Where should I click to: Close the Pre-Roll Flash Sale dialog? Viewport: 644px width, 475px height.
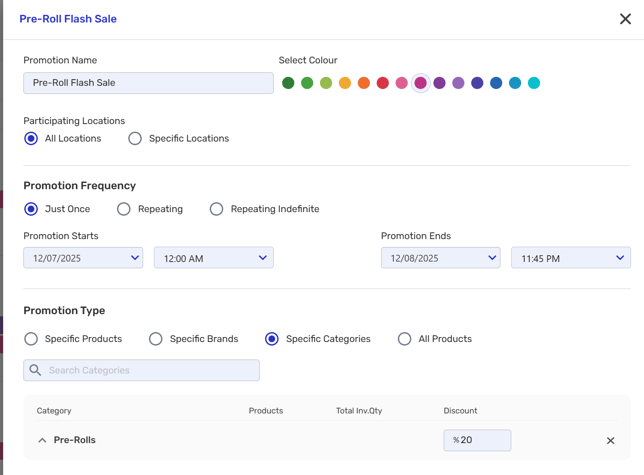625,19
